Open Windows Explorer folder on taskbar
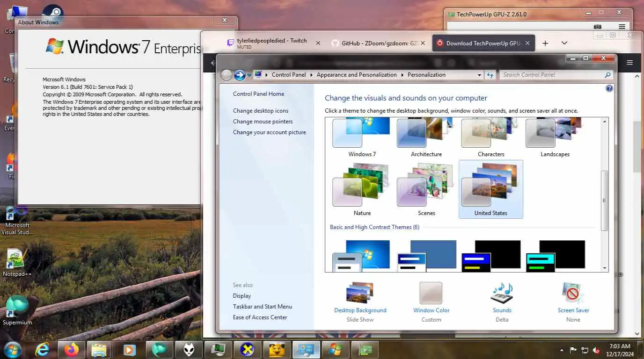This screenshot has width=644, height=359. click(x=99, y=349)
